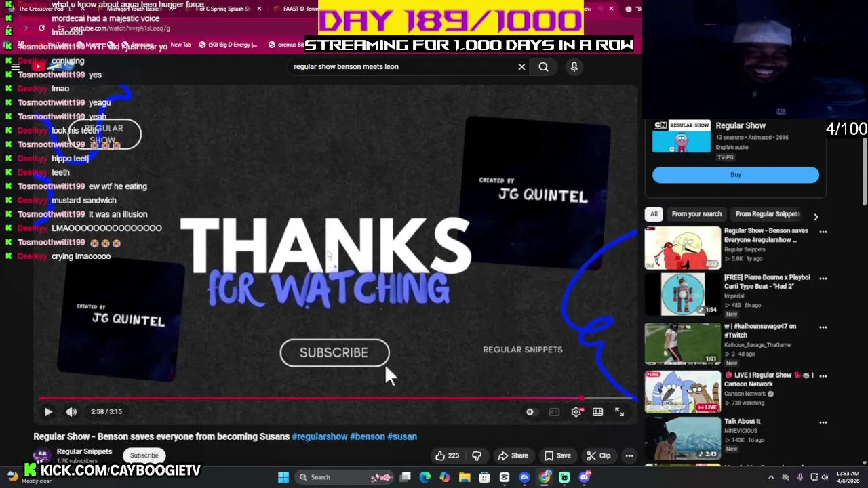The image size is (868, 488).
Task: Open Copilot from the taskbar
Action: coord(445,477)
